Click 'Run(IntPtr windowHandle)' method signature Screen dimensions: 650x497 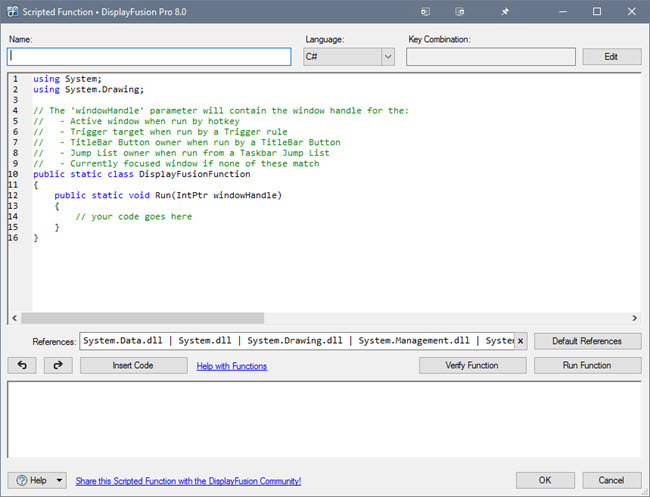pos(218,195)
